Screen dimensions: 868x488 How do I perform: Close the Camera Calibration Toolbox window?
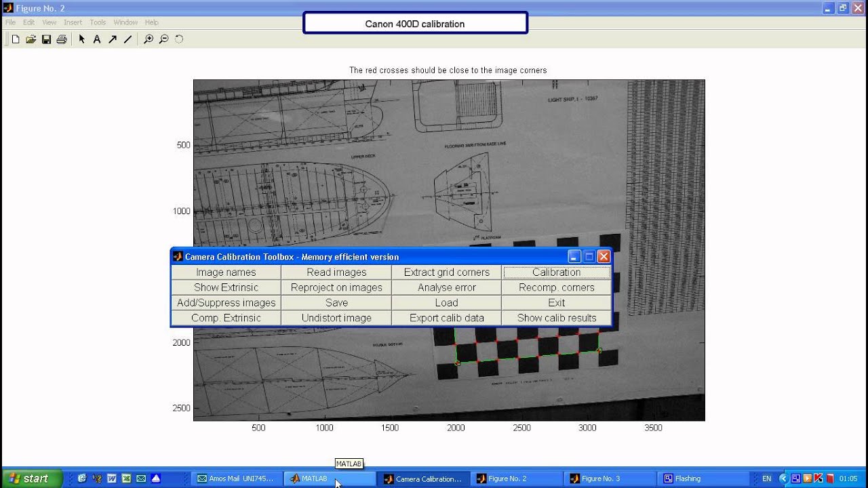tap(604, 256)
